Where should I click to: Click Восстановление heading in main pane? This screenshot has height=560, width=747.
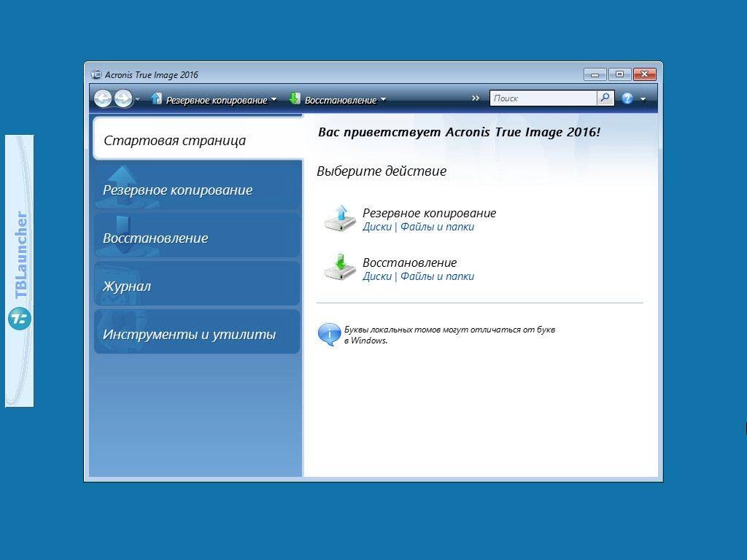[x=410, y=262]
